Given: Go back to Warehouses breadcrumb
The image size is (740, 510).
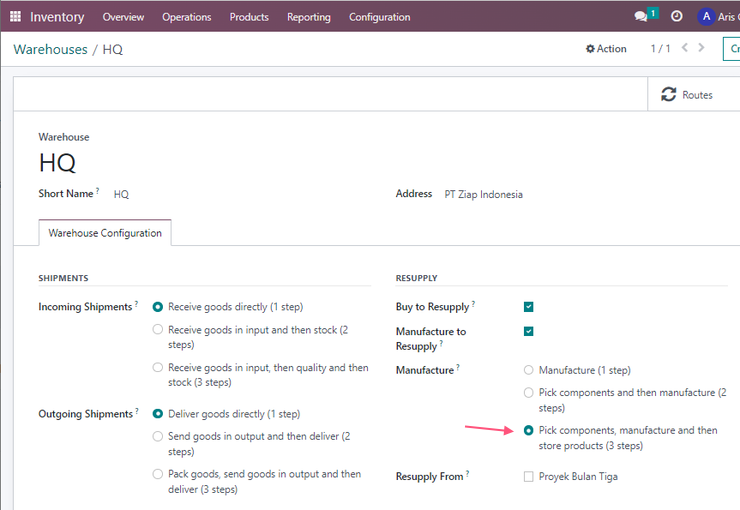Looking at the screenshot, I should click(50, 50).
